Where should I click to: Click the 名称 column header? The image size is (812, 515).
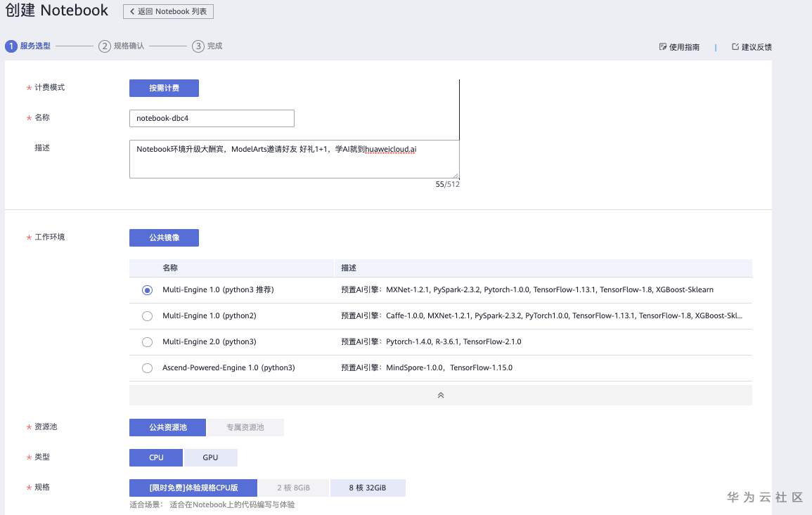(170, 268)
